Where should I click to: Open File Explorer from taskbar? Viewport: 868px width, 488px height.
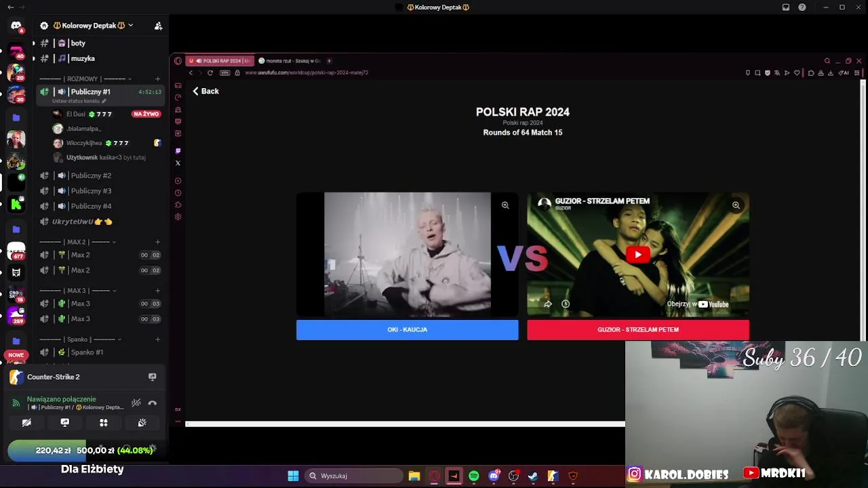414,476
